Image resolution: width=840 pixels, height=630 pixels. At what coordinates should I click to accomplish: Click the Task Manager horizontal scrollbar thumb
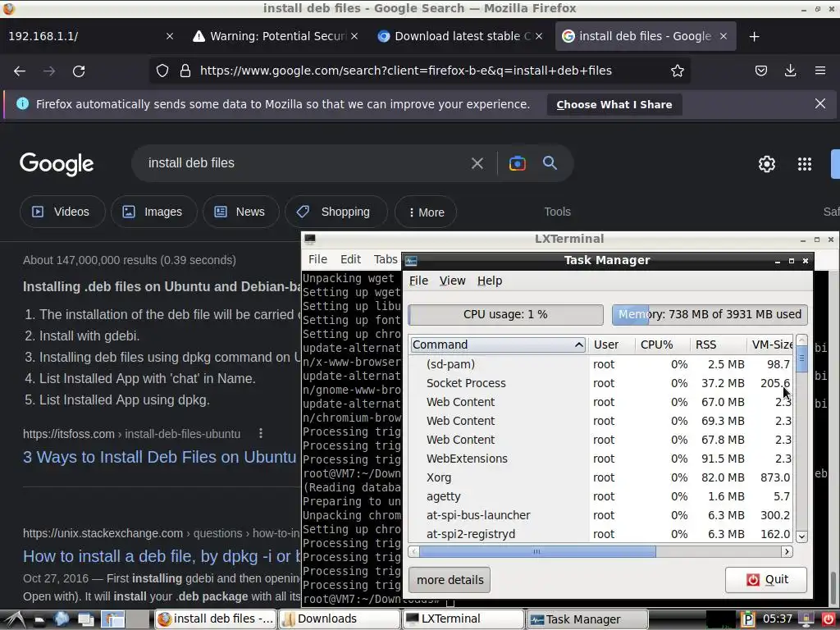coord(537,551)
